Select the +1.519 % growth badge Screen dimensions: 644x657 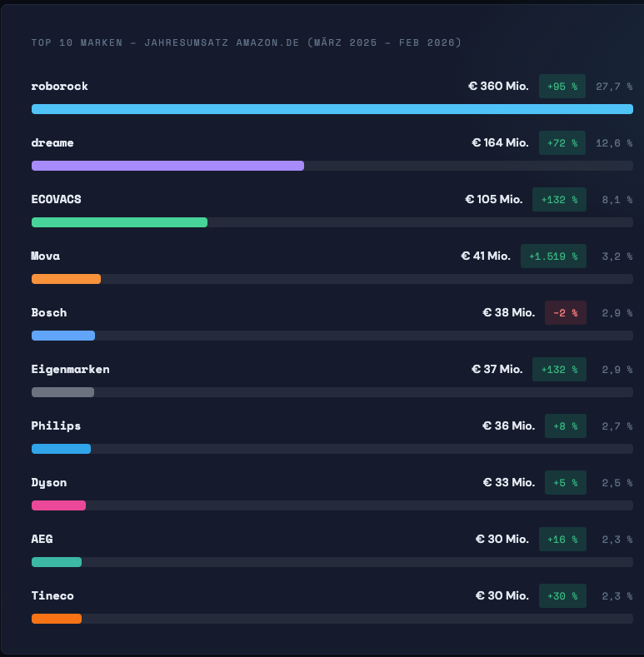coord(553,256)
